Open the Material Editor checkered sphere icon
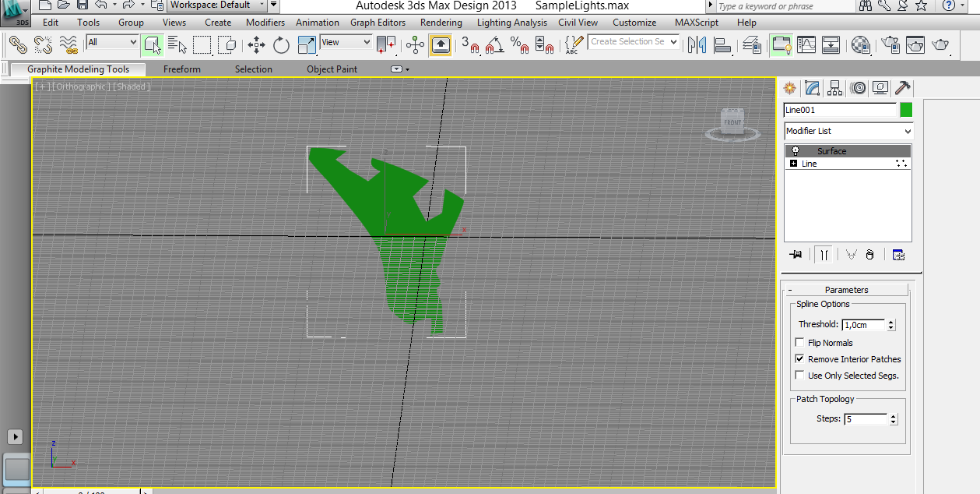This screenshot has height=494, width=980. [x=860, y=44]
